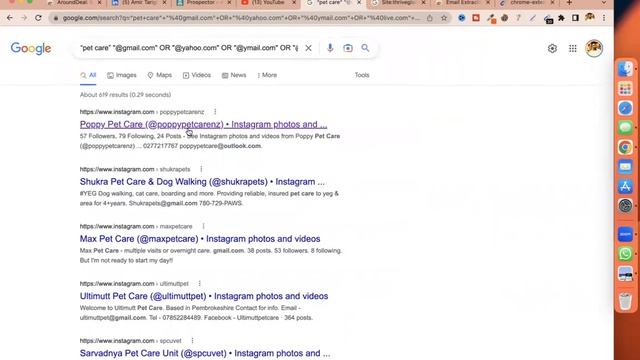Screen dimensions: 640x360
Task: Click the magnifier search button
Action: point(365,48)
